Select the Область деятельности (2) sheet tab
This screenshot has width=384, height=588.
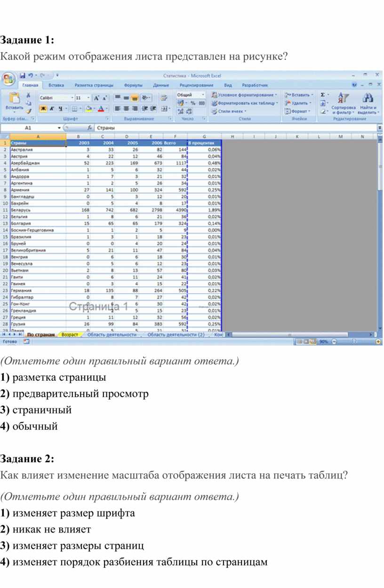click(x=176, y=335)
